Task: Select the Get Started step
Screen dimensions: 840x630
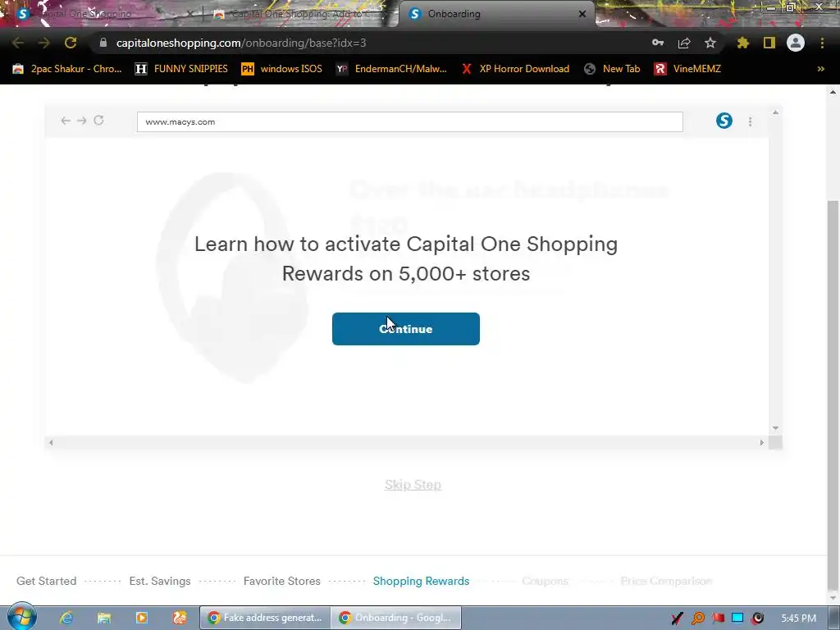Action: click(x=47, y=581)
